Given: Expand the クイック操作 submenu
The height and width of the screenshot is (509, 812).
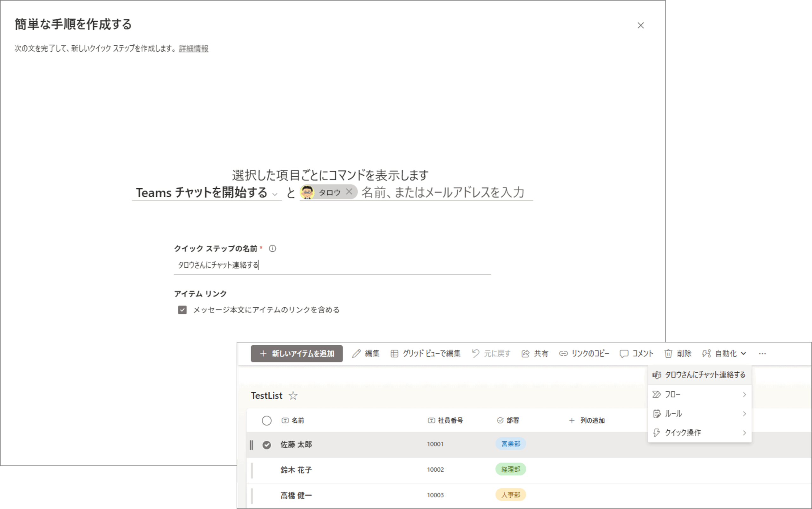Looking at the screenshot, I should [700, 433].
